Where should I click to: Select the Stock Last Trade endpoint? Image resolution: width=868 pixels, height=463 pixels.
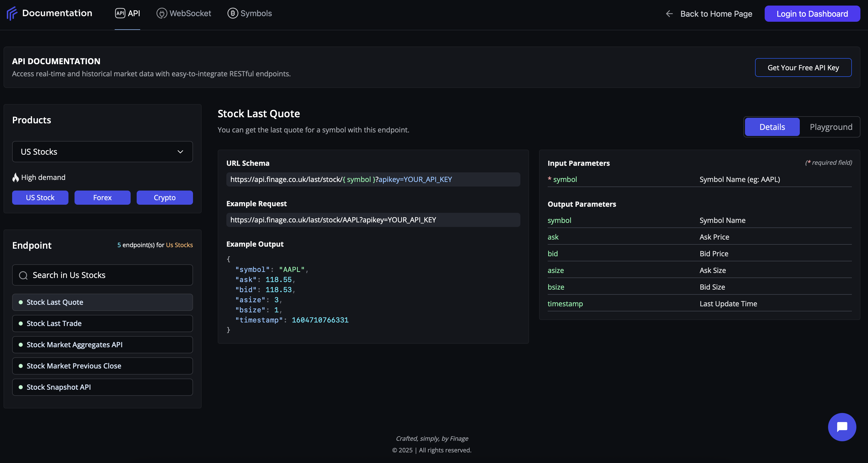(102, 323)
